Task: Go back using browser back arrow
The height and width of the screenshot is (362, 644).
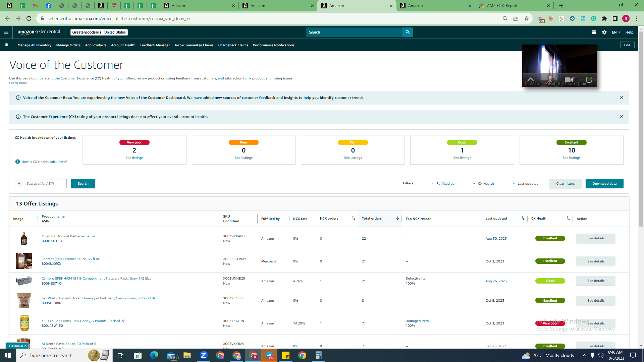Action: click(7, 18)
